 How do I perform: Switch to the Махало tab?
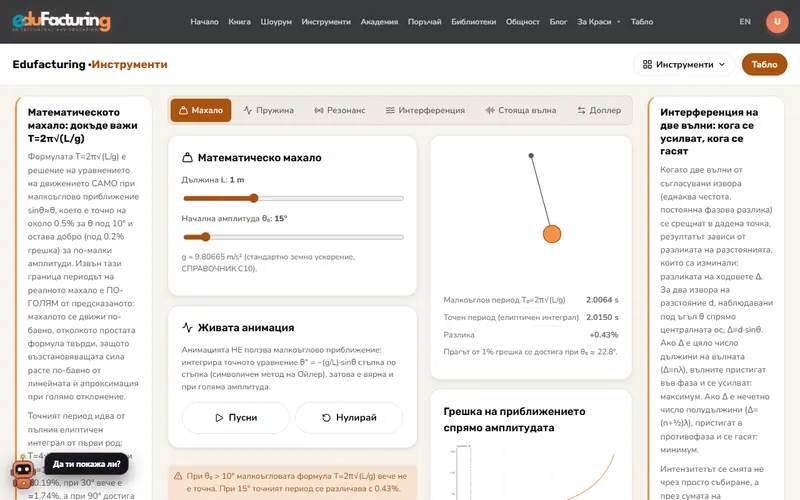pos(201,110)
